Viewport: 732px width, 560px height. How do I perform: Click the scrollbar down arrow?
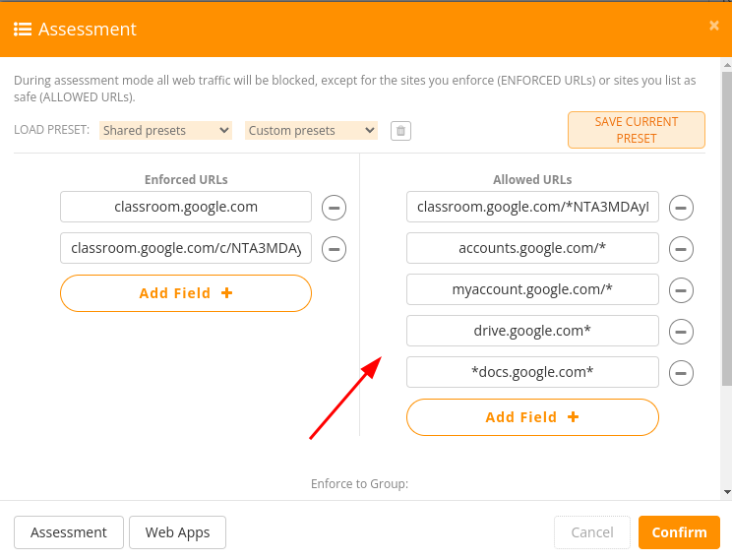coord(727,492)
